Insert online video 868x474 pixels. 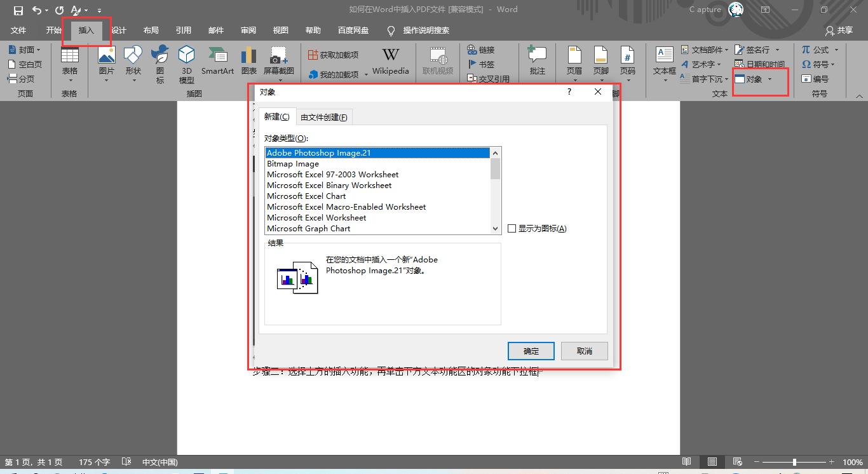[x=438, y=62]
